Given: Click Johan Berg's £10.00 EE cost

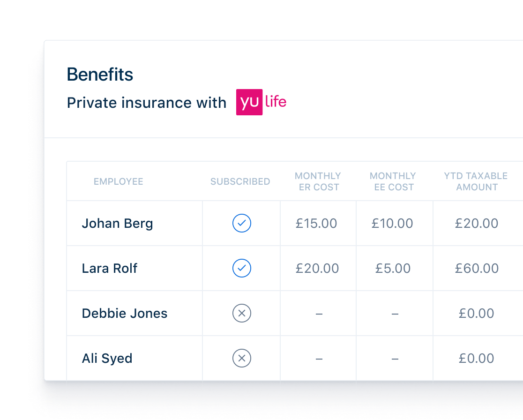Looking at the screenshot, I should [x=393, y=223].
